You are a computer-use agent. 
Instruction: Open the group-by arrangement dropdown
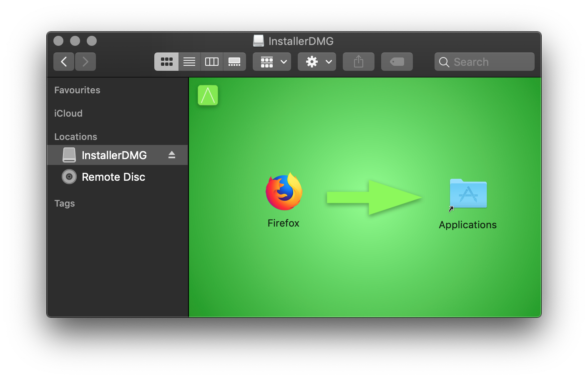(272, 62)
